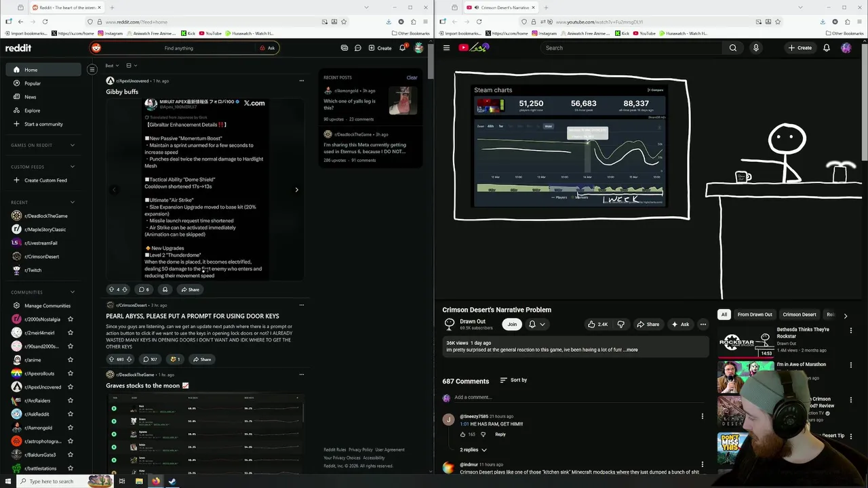This screenshot has height=488, width=868.
Task: Collapse Reddit sidebar with hamburger circle button
Action: 92,69
